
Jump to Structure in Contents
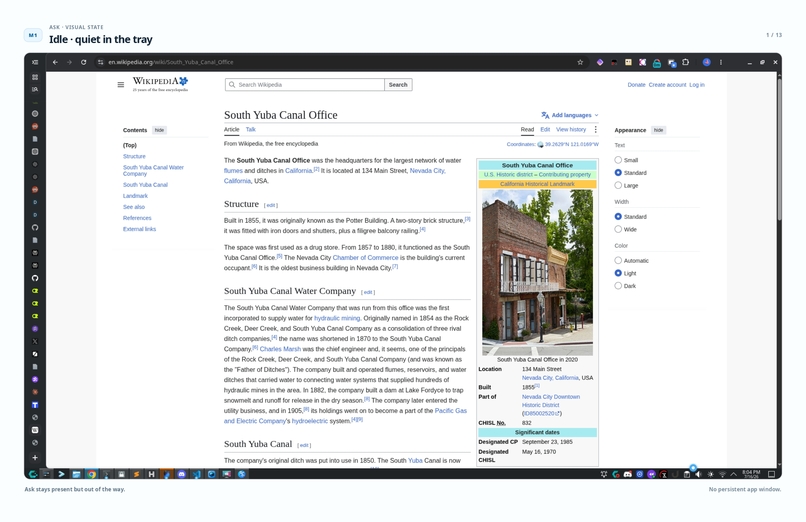[134, 156]
